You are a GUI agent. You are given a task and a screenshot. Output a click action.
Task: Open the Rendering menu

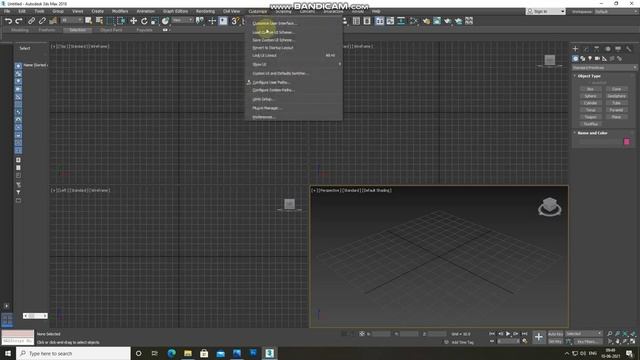(x=205, y=11)
